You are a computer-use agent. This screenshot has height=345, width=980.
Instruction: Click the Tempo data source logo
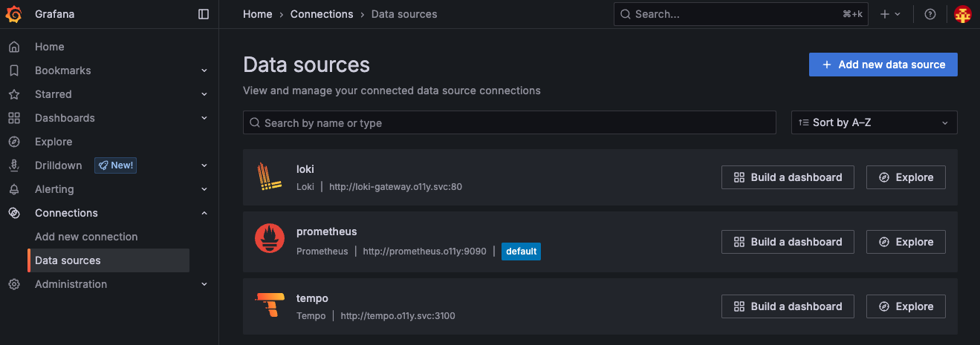pyautogui.click(x=268, y=305)
